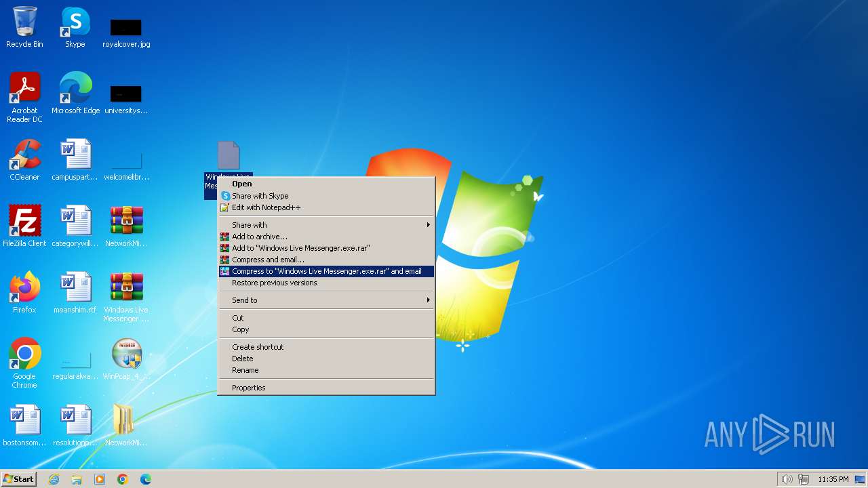This screenshot has height=488, width=868.
Task: Expand the Share with submenu
Action: [326, 225]
